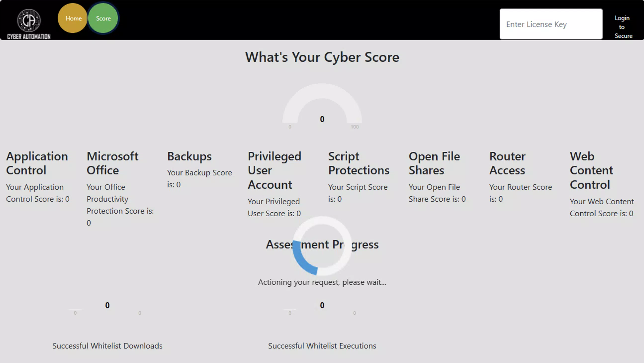Click the Application Control heading
This screenshot has width=644, height=363.
37,163
